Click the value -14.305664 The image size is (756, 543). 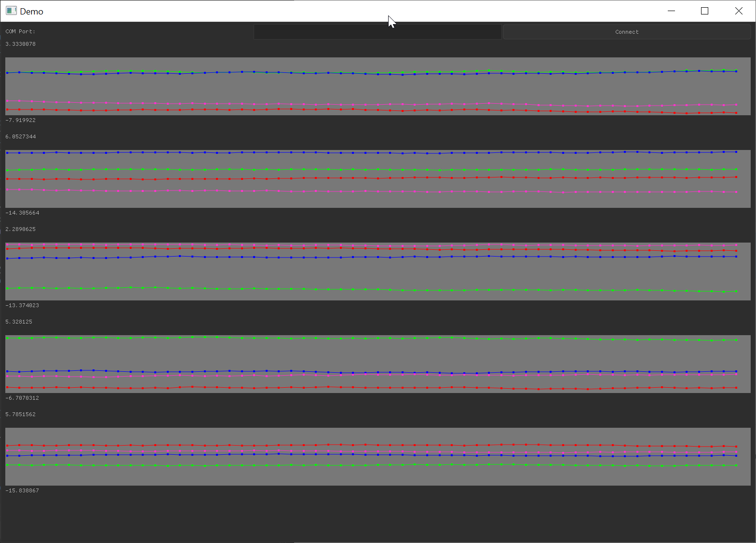[x=22, y=213]
